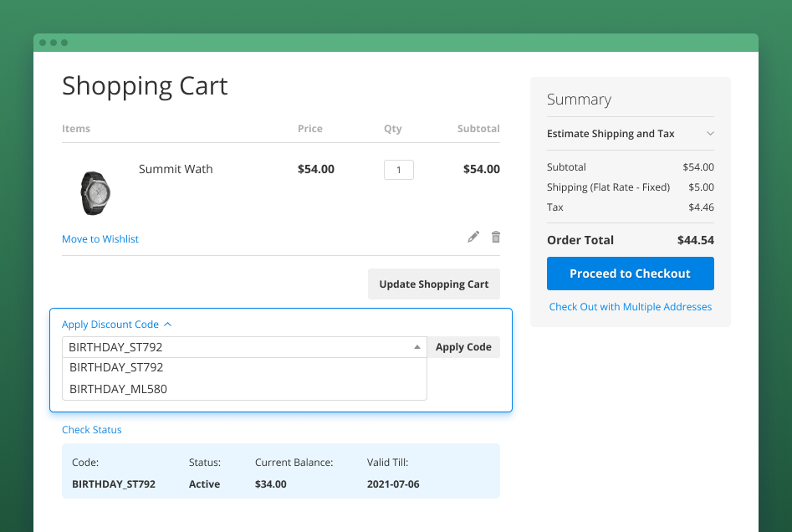The height and width of the screenshot is (532, 792).
Task: Open Check Out with Multiple Addresses
Action: point(630,306)
